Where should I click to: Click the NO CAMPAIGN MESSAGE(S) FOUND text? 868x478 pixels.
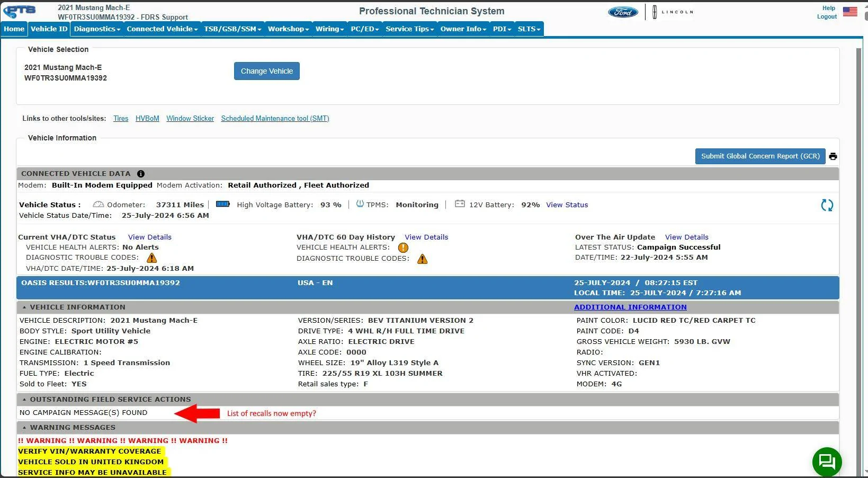click(84, 413)
